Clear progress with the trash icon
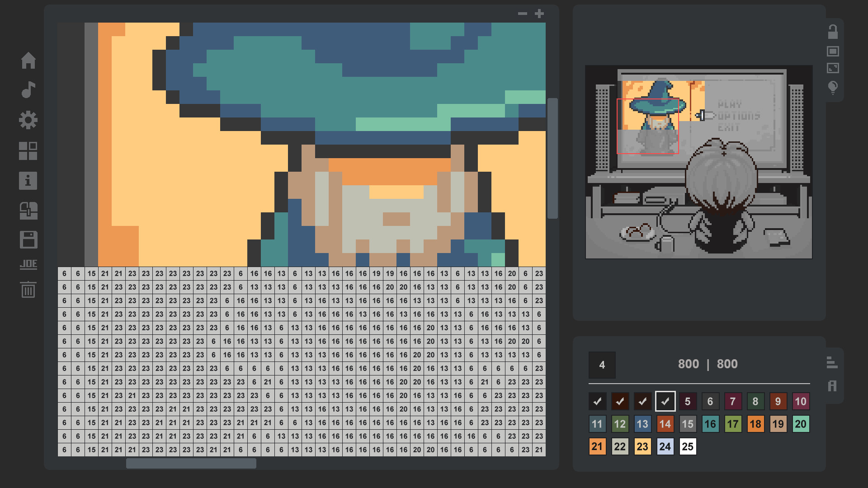 29,291
